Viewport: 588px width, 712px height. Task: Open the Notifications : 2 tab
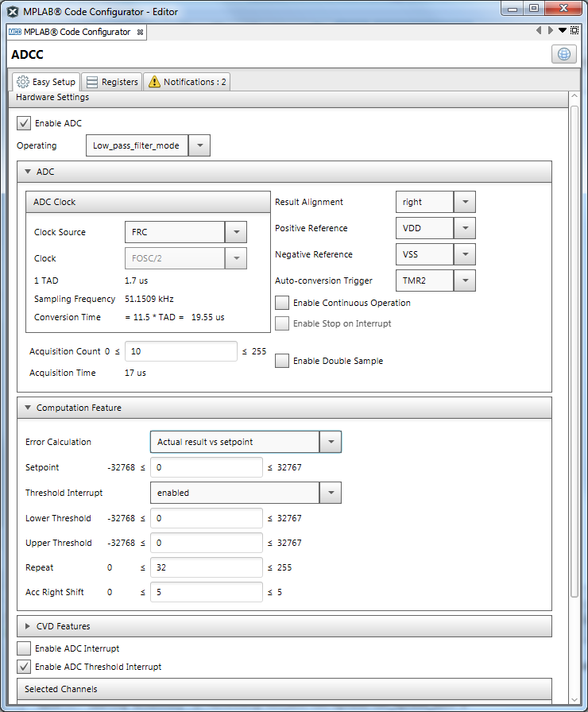coord(187,82)
